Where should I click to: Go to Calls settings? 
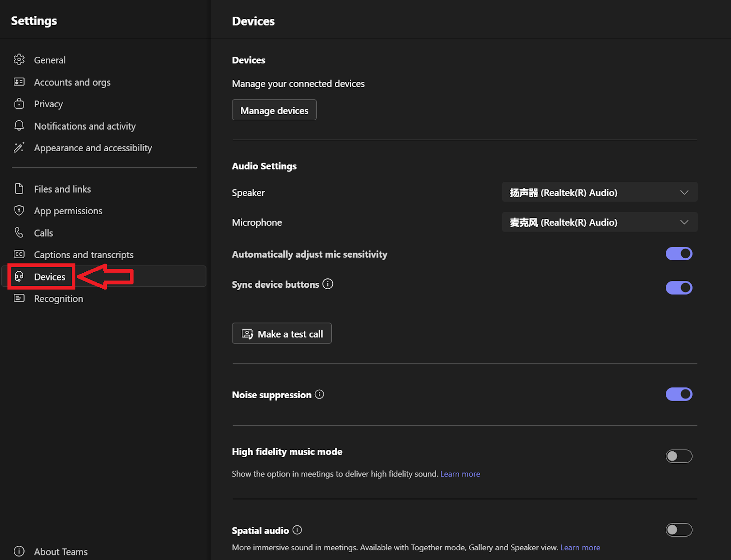point(104,232)
